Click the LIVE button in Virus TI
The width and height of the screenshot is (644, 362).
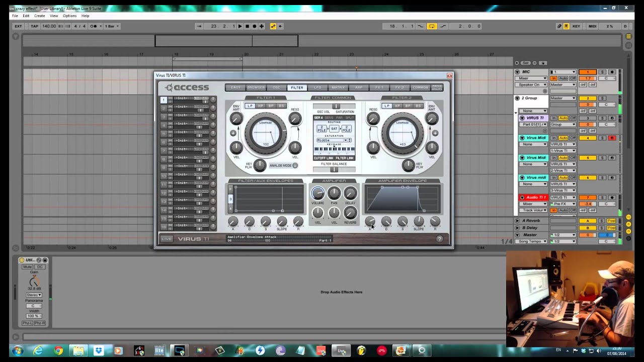[167, 239]
